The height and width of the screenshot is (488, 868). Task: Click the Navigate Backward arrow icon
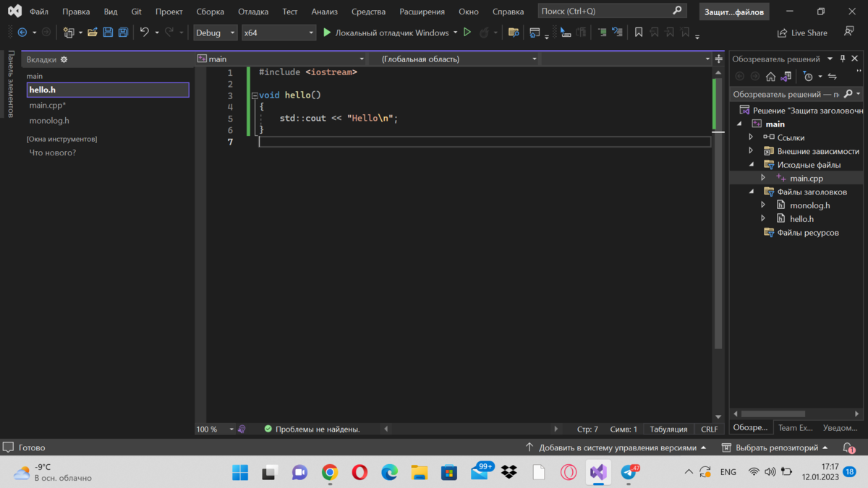(x=22, y=33)
